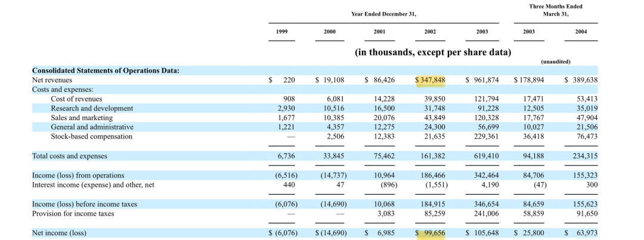Click the 'Net revenues' row label

52,80
